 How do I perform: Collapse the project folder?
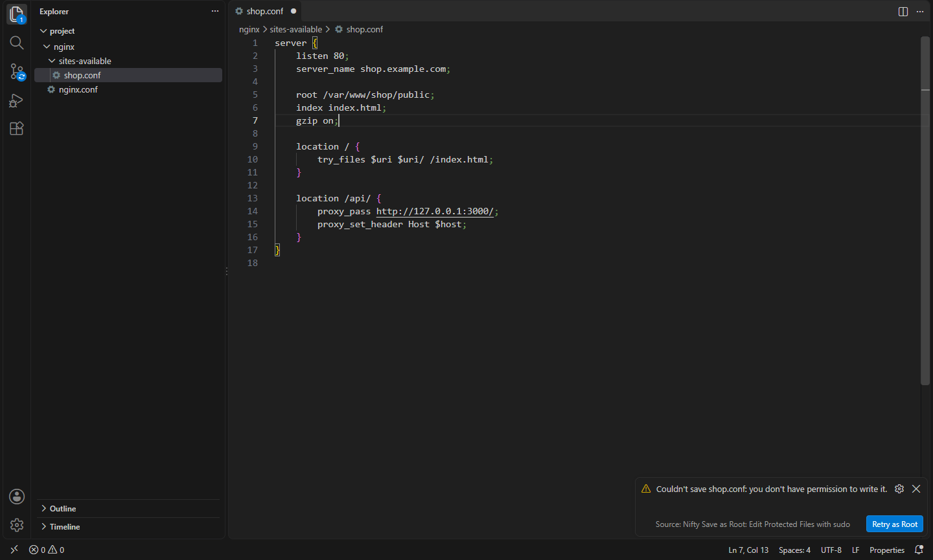pyautogui.click(x=43, y=31)
